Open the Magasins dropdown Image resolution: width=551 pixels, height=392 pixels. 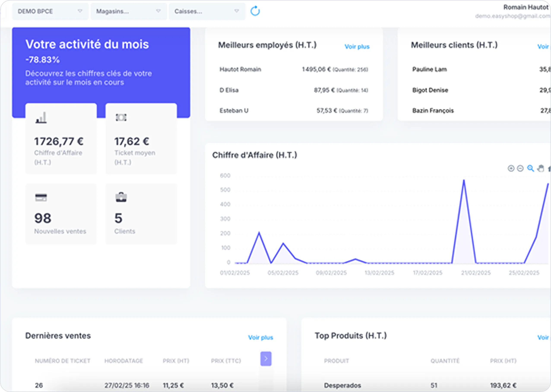[x=129, y=11]
